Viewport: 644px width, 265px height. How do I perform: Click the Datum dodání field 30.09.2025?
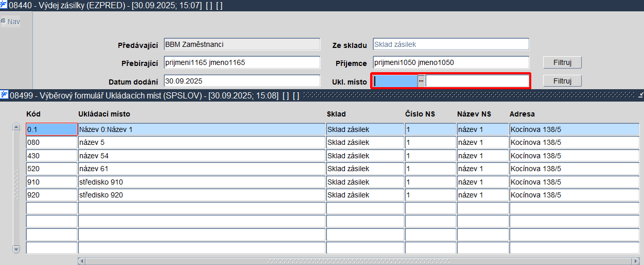(x=242, y=81)
